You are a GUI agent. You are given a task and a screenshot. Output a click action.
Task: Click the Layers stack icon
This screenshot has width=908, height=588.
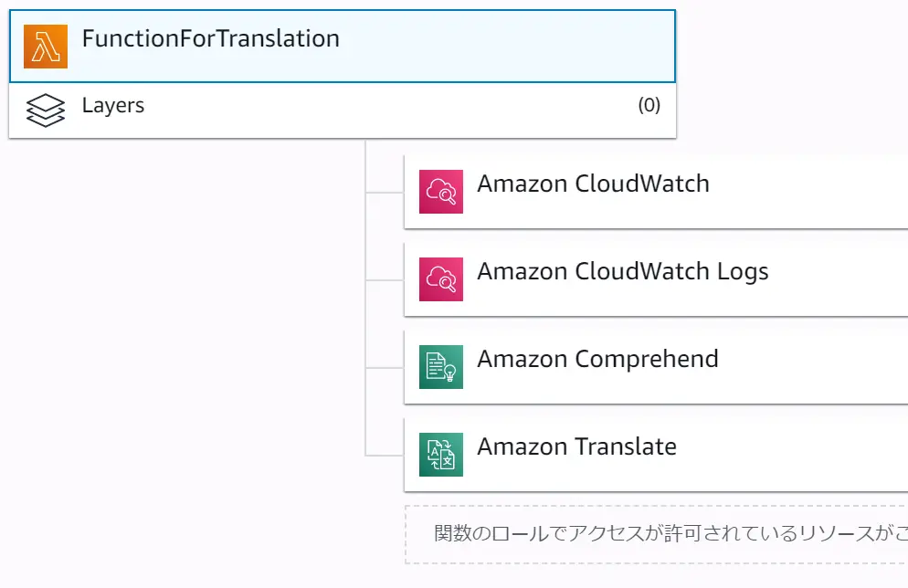click(46, 110)
